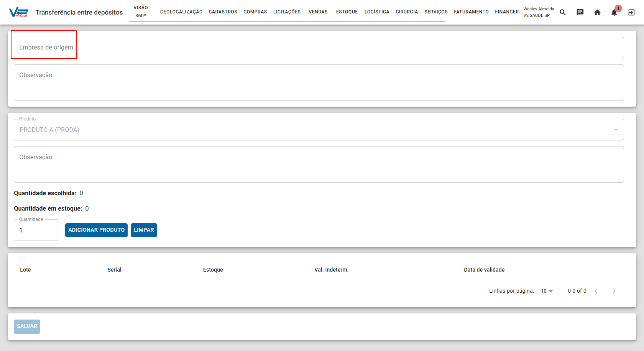Open the search magnifier icon
644x351 pixels.
pos(563,12)
